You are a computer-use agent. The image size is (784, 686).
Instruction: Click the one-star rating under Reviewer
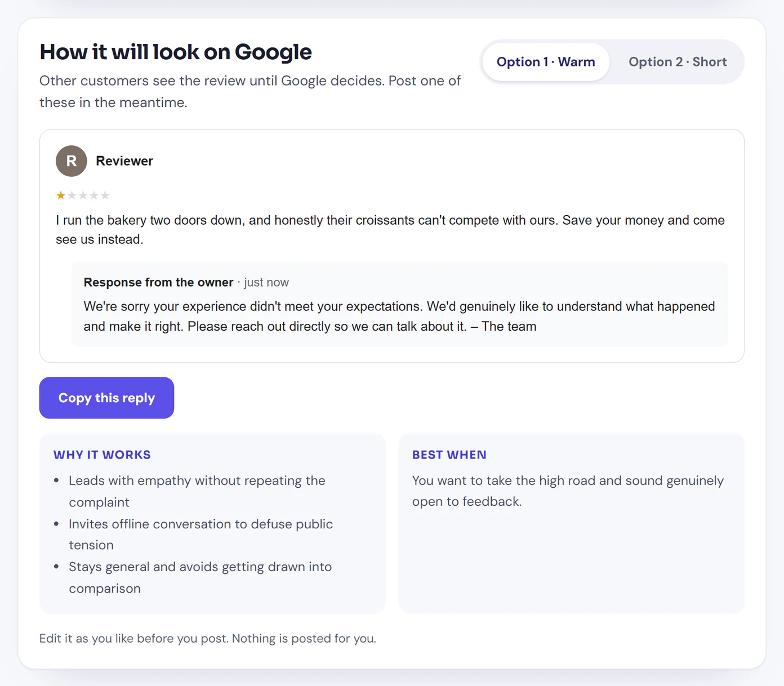tap(83, 195)
